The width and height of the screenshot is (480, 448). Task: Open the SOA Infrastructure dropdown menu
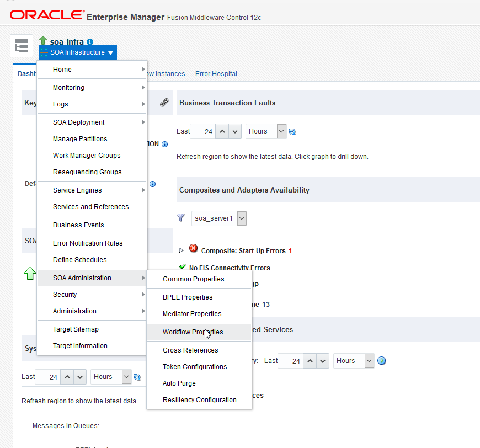point(78,52)
